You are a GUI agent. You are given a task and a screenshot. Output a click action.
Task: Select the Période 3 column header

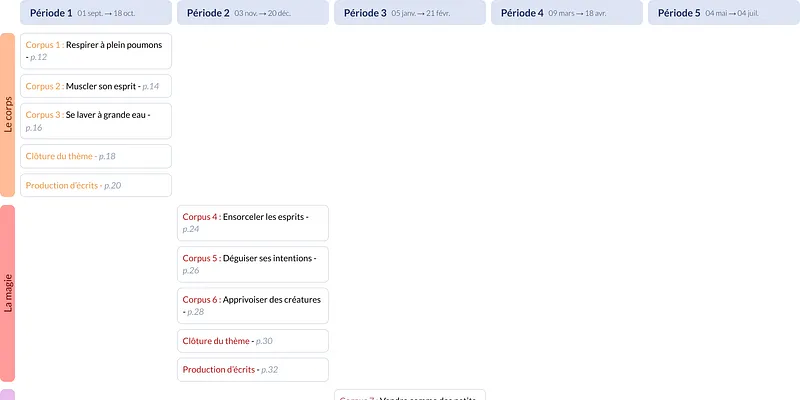[410, 12]
